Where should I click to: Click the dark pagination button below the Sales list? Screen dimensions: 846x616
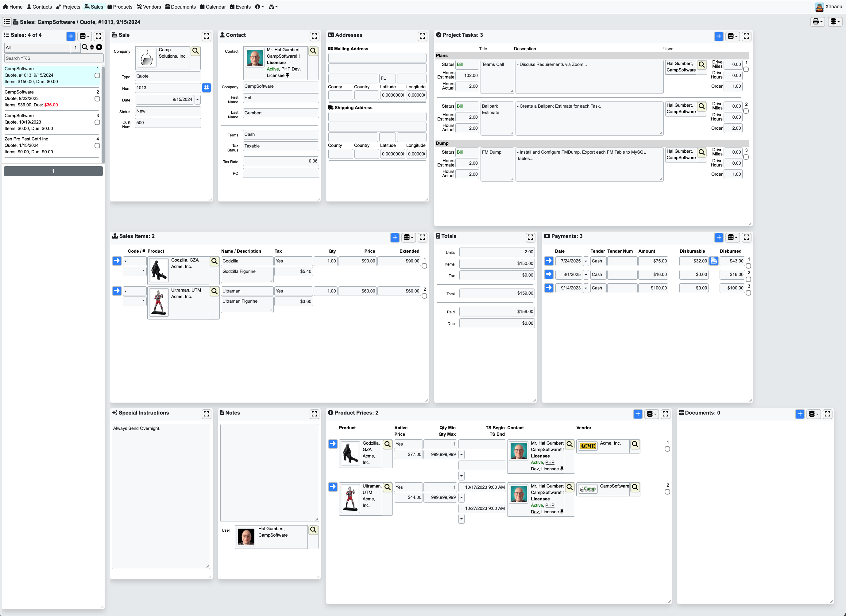(53, 171)
